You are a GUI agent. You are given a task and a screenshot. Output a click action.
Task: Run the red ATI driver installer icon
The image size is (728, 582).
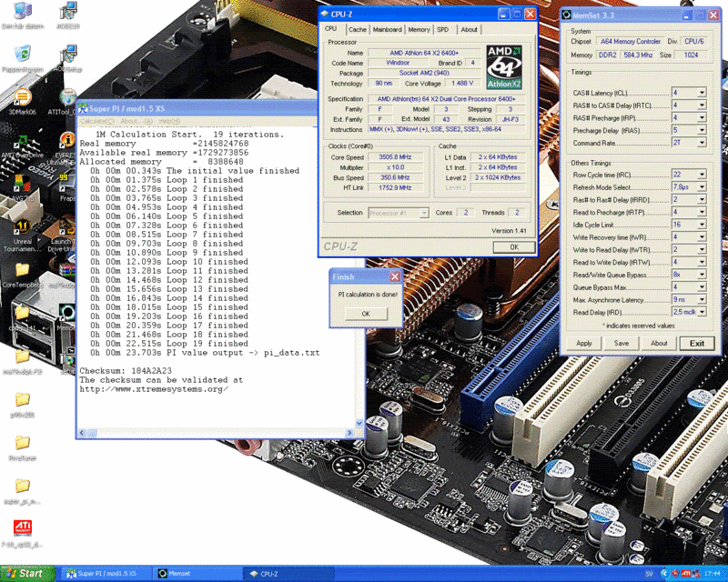point(22,528)
